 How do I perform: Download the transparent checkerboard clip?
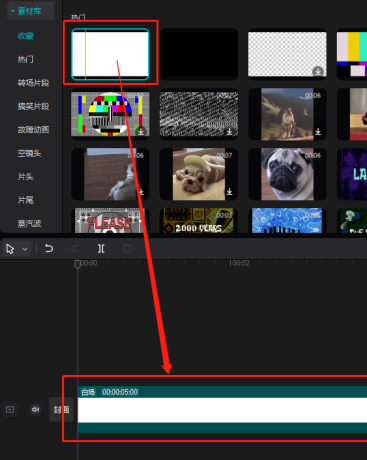(x=318, y=71)
